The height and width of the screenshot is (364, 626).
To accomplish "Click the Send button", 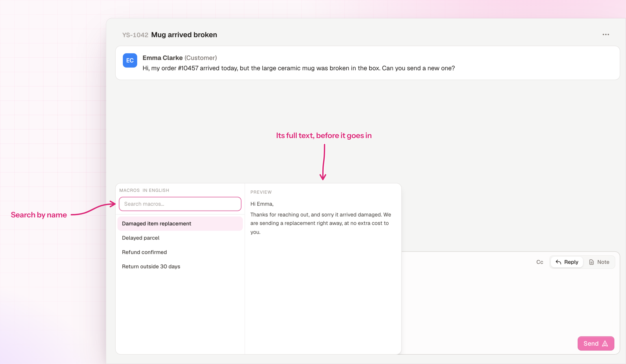I will (596, 343).
